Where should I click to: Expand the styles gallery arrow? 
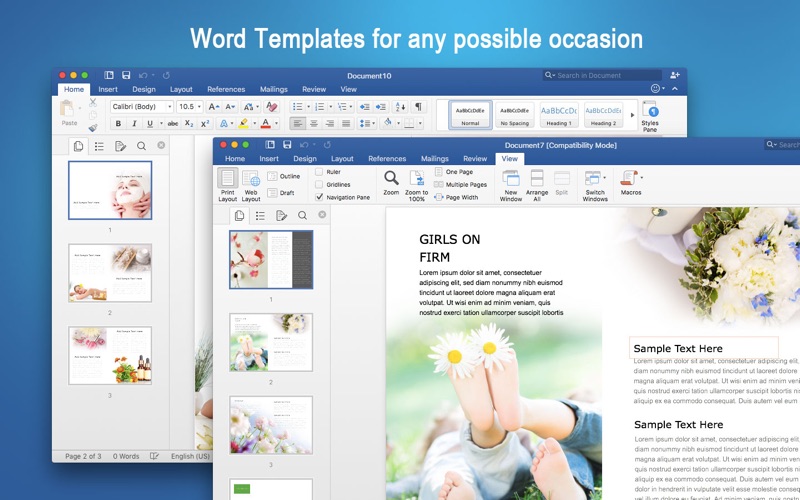pos(632,115)
